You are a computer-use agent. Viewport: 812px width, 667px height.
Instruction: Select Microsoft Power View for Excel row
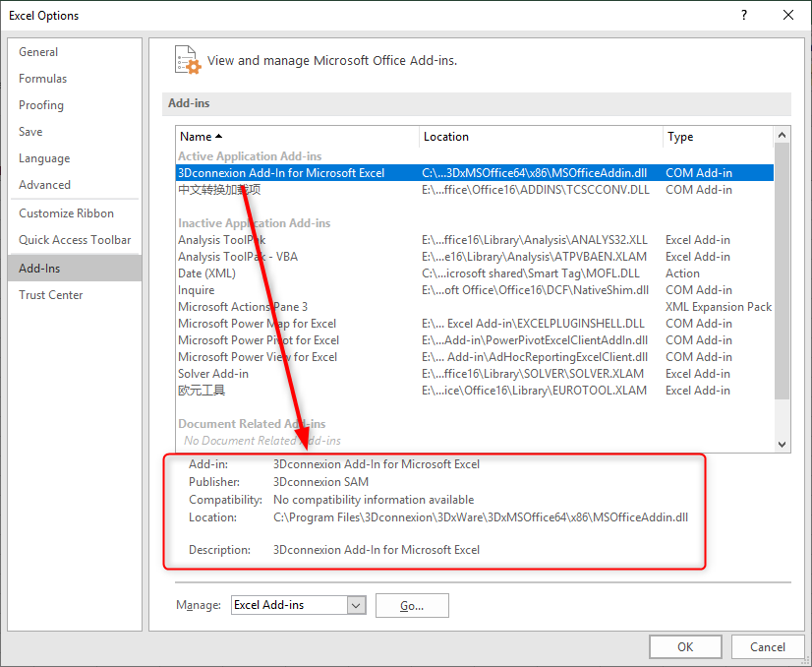[475, 357]
